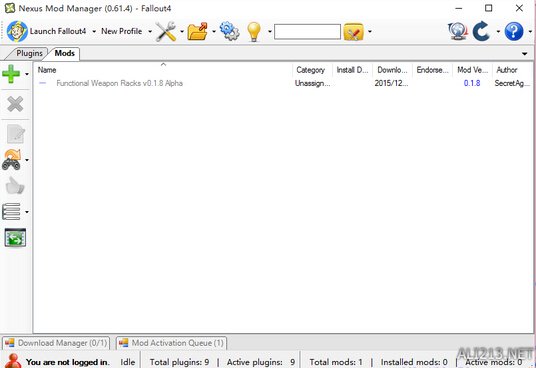Switch to the Plugins tab
Image resolution: width=536 pixels, height=368 pixels.
pos(29,53)
